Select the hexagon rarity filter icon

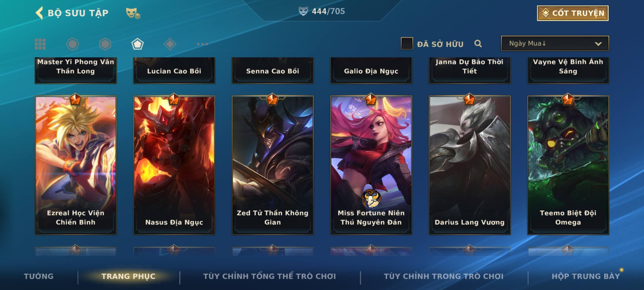[x=105, y=44]
